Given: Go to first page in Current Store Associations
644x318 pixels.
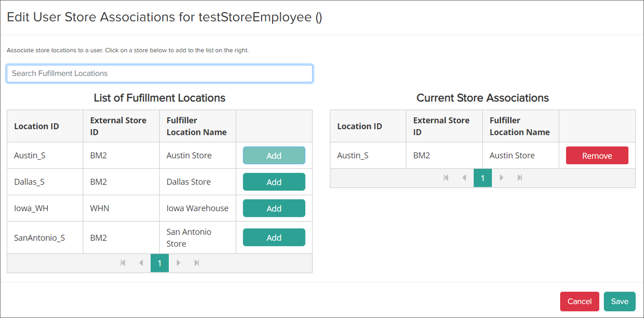Looking at the screenshot, I should click(x=446, y=178).
